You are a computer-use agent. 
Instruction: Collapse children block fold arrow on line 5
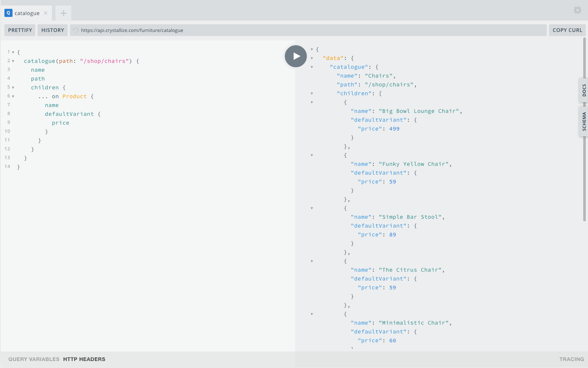coord(13,87)
